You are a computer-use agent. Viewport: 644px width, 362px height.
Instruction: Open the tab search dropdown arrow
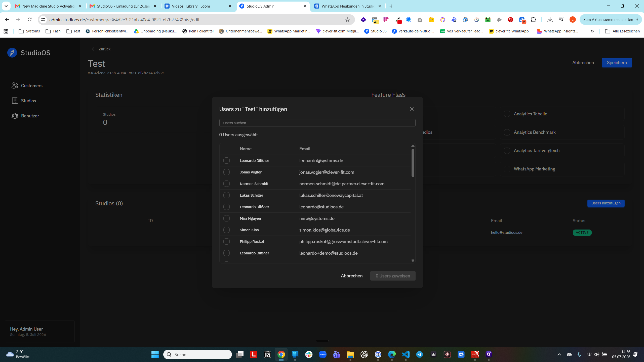pyautogui.click(x=6, y=6)
